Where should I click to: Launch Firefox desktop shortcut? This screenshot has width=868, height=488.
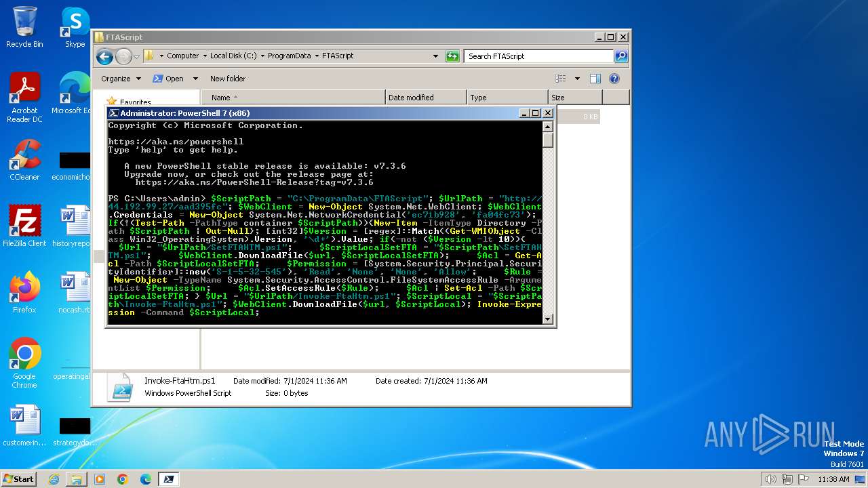[24, 293]
